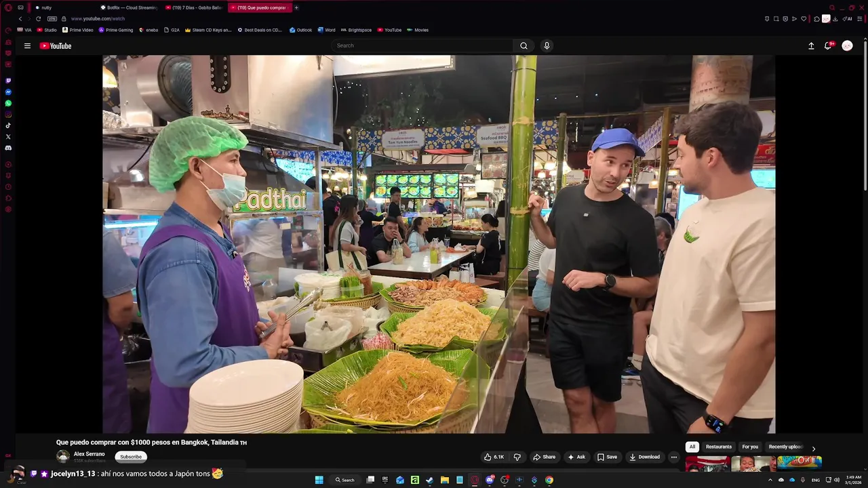Select the 'Restaurants' filter chip
Image resolution: width=868 pixels, height=488 pixels.
coord(719,447)
